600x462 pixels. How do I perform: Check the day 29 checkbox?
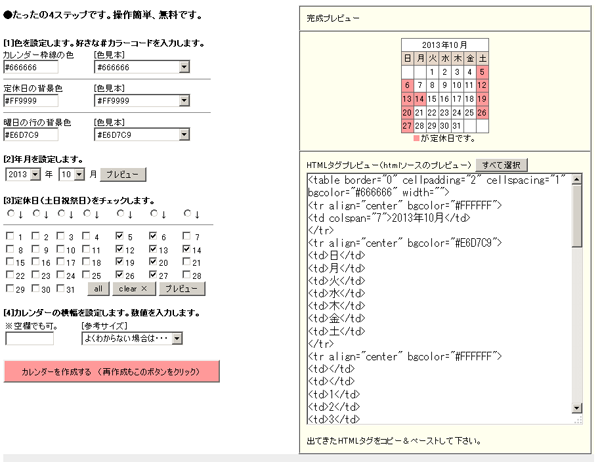[x=10, y=288]
